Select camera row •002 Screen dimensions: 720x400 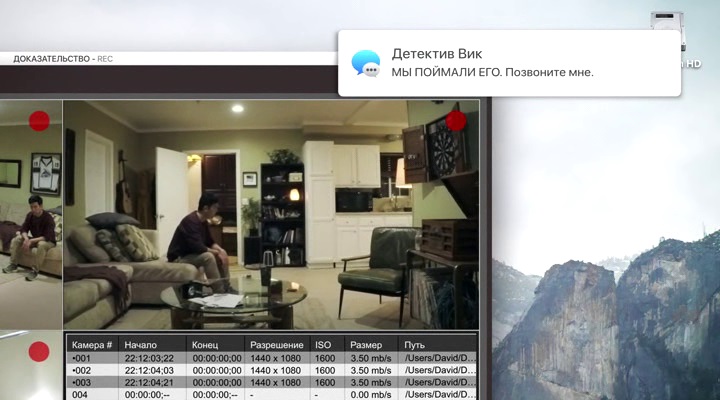(272, 370)
